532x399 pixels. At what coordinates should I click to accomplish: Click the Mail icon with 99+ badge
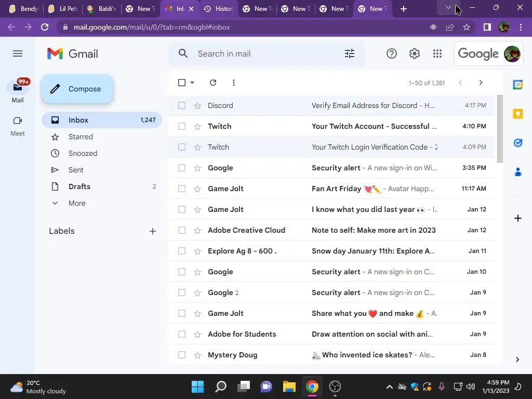point(18,87)
